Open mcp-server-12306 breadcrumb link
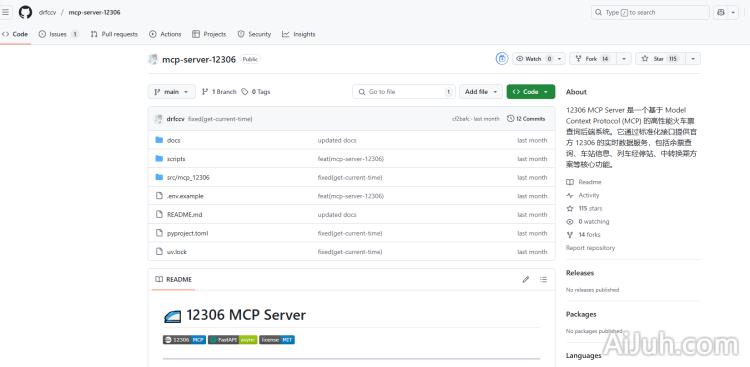 94,12
